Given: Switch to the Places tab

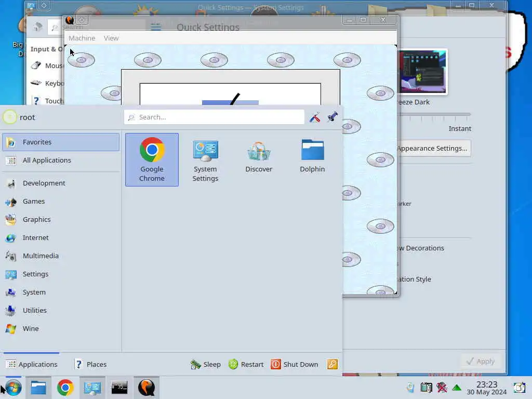Looking at the screenshot, I should pyautogui.click(x=90, y=364).
